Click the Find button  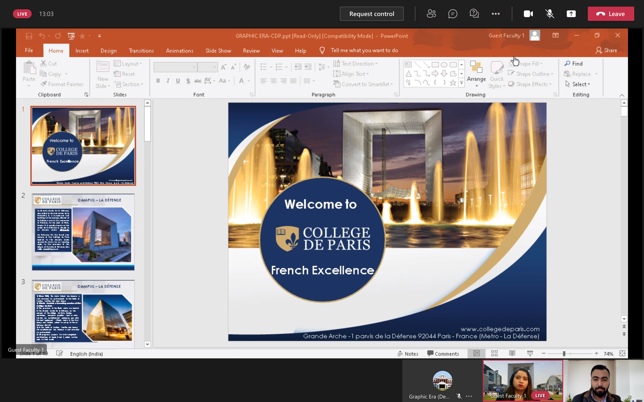coord(573,64)
